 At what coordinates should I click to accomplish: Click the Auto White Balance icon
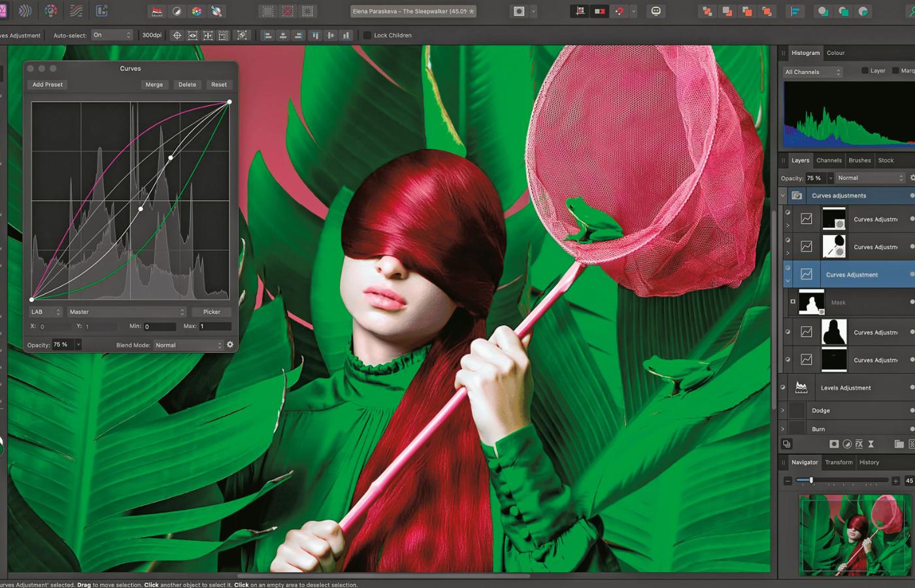click(x=216, y=11)
